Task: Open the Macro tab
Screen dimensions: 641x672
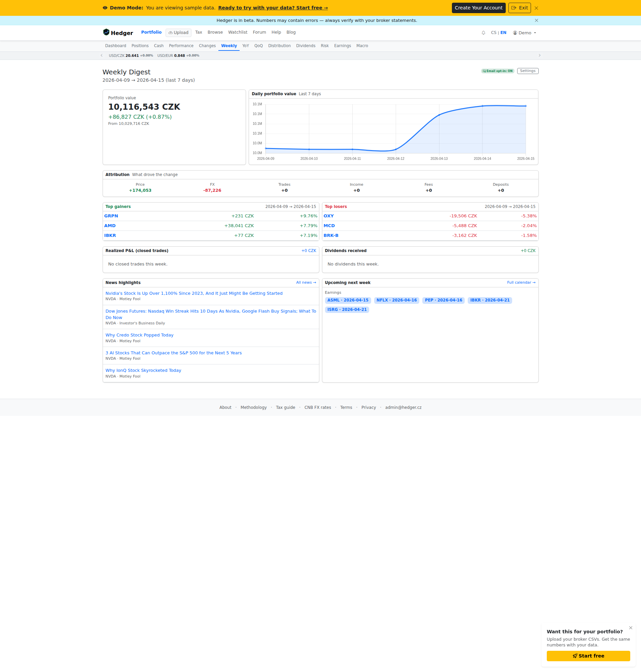Action: coord(362,46)
